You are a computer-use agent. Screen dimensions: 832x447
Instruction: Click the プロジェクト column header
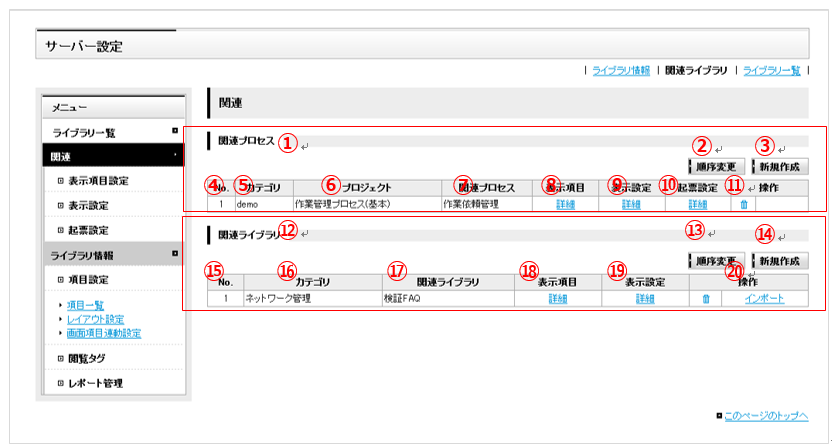pyautogui.click(x=367, y=188)
